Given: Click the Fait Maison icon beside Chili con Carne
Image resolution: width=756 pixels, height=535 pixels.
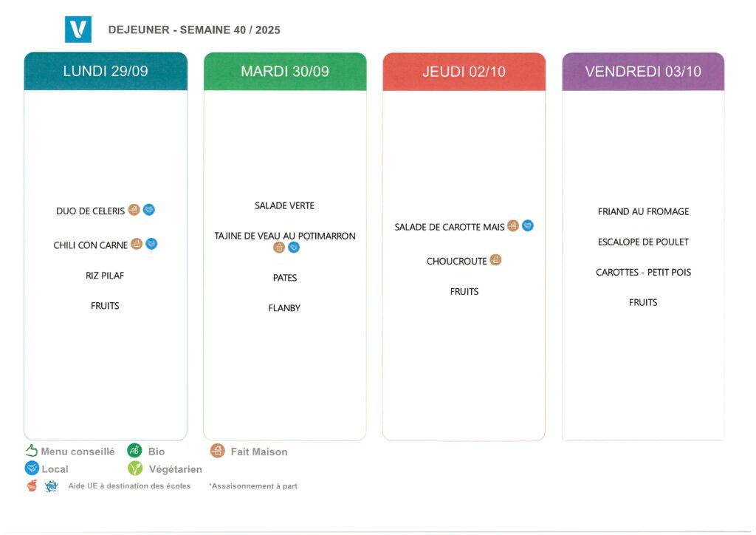Looking at the screenshot, I should tap(137, 244).
